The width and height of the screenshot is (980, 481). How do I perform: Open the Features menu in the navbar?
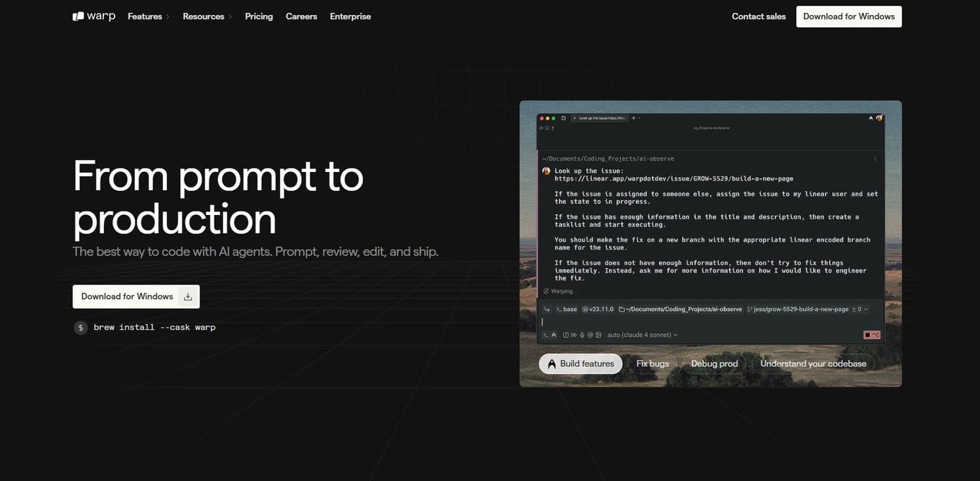(149, 16)
